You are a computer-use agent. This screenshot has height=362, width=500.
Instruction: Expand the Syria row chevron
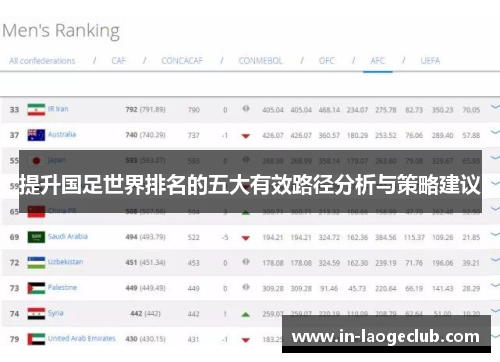click(495, 310)
